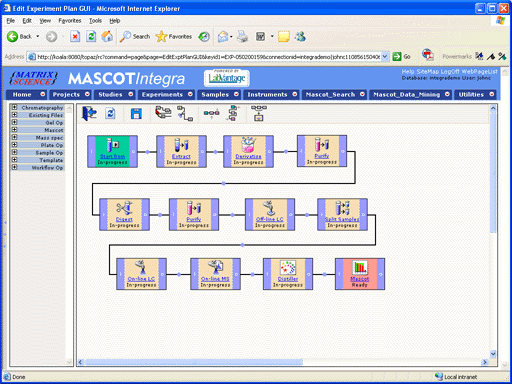Click the Derivatize node beaker icon
The height and width of the screenshot is (384, 512).
point(248,145)
